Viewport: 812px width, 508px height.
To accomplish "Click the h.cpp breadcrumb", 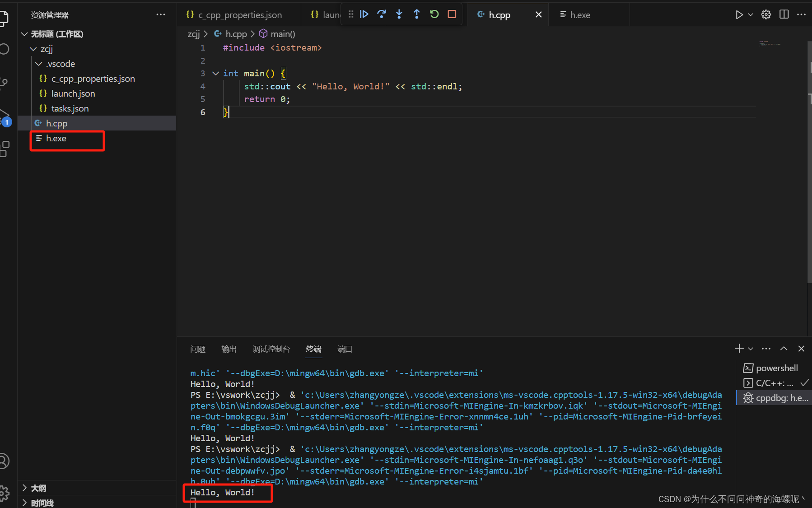I will coord(231,34).
